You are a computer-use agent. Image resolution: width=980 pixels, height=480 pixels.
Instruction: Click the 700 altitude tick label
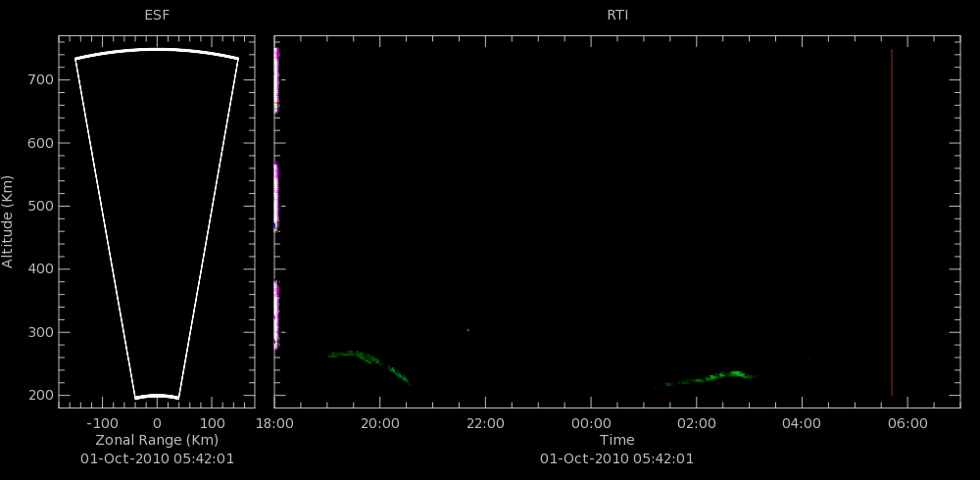[41, 80]
